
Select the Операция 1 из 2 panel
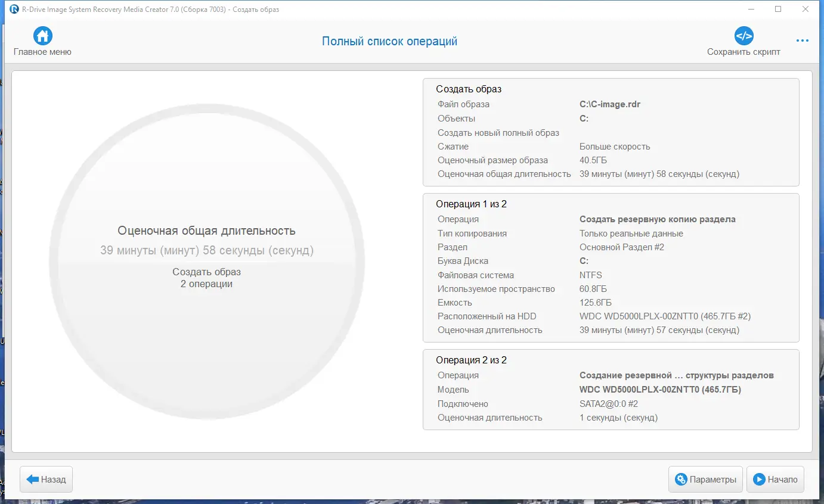tap(611, 267)
